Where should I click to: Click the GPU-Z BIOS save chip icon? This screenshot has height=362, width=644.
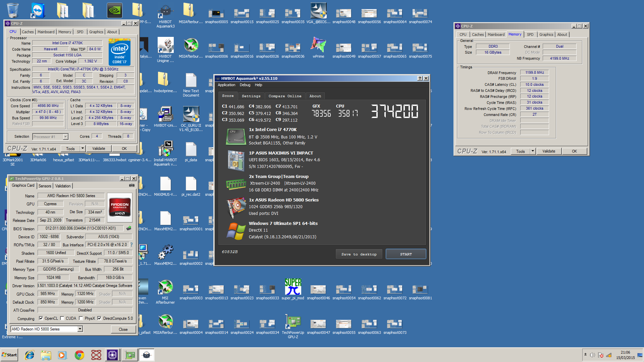(129, 228)
